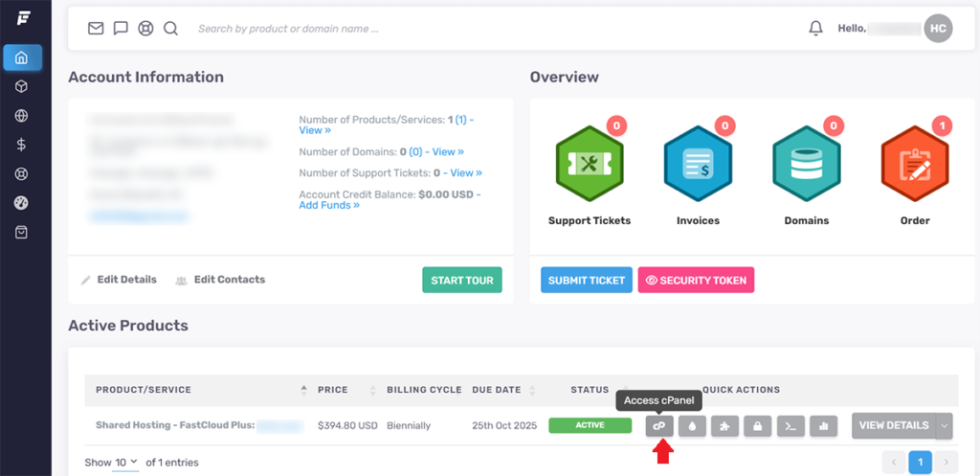Viewport: 980px width, 476px height.
Task: Click the Access cPanel quick action icon
Action: (x=658, y=426)
